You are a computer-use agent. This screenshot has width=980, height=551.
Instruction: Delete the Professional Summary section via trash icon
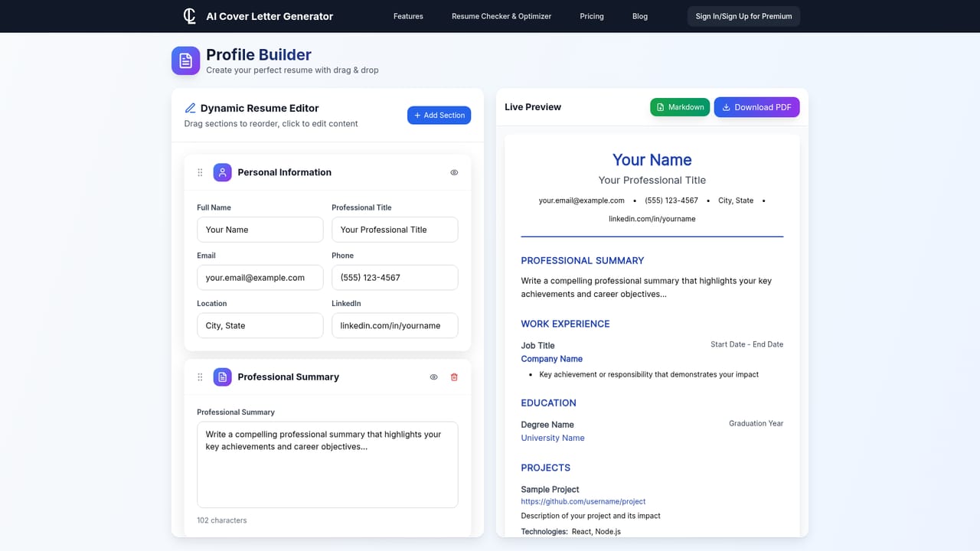tap(454, 377)
